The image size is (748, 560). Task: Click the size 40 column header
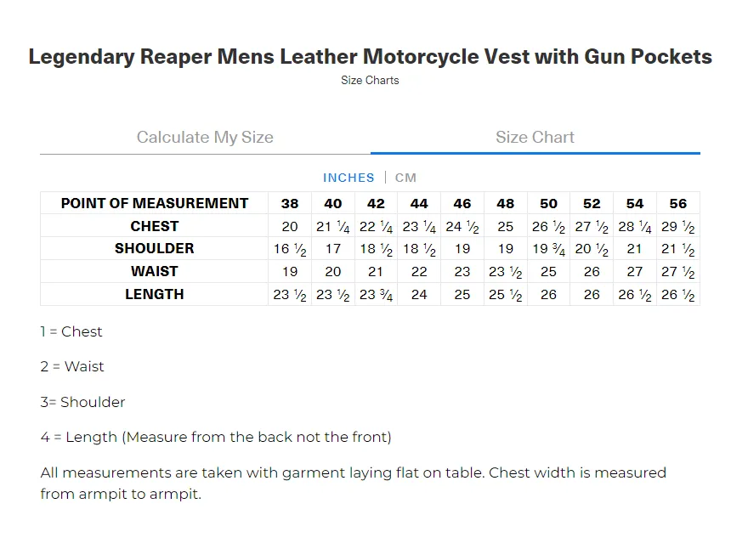333,204
